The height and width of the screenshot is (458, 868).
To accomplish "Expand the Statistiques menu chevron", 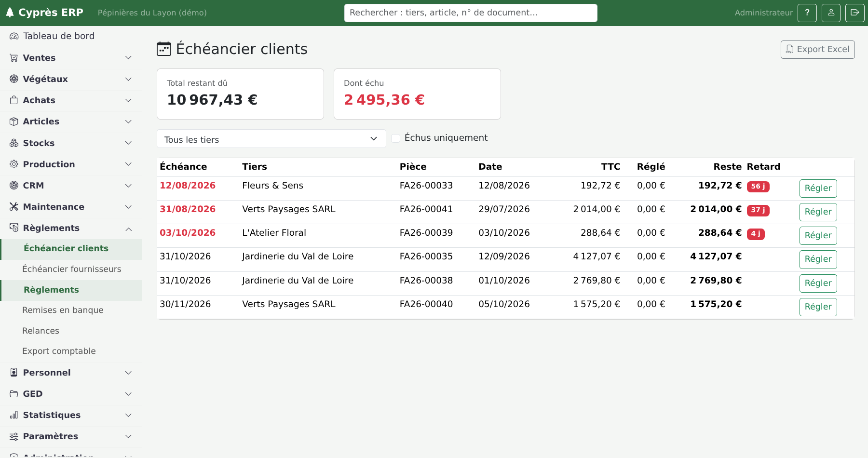I will click(128, 415).
